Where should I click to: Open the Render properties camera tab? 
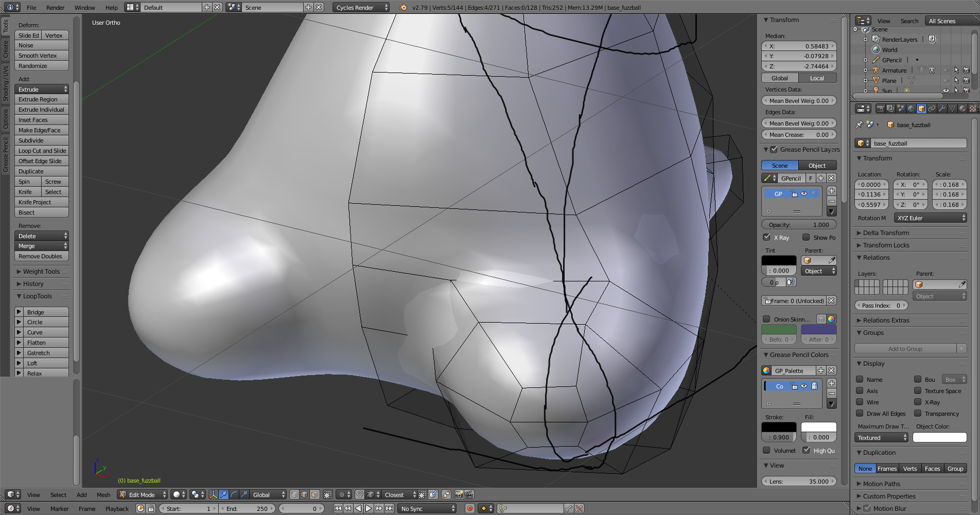(881, 109)
